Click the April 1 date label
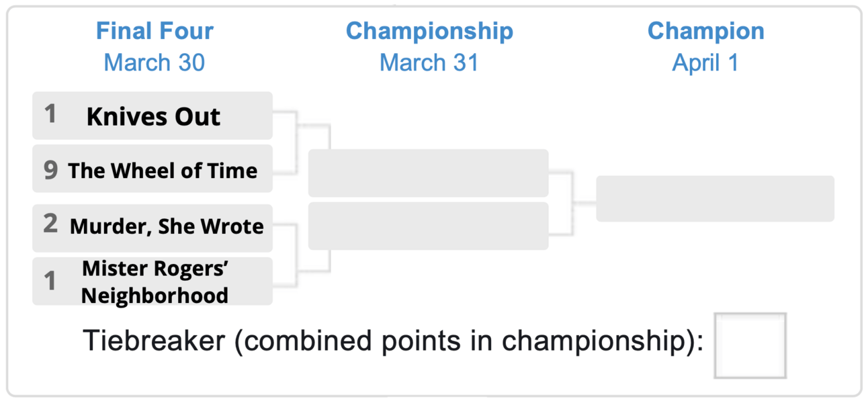 705,62
